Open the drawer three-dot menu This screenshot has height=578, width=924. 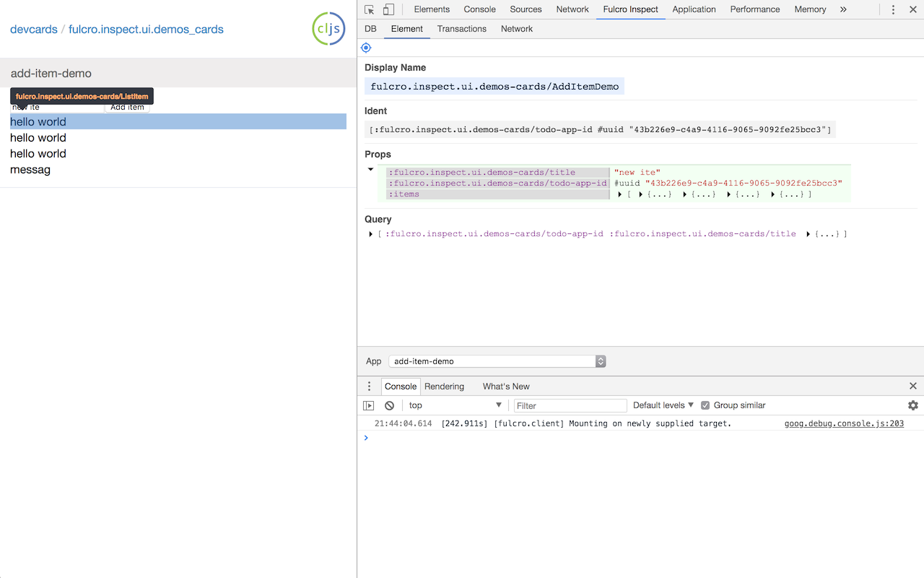369,386
